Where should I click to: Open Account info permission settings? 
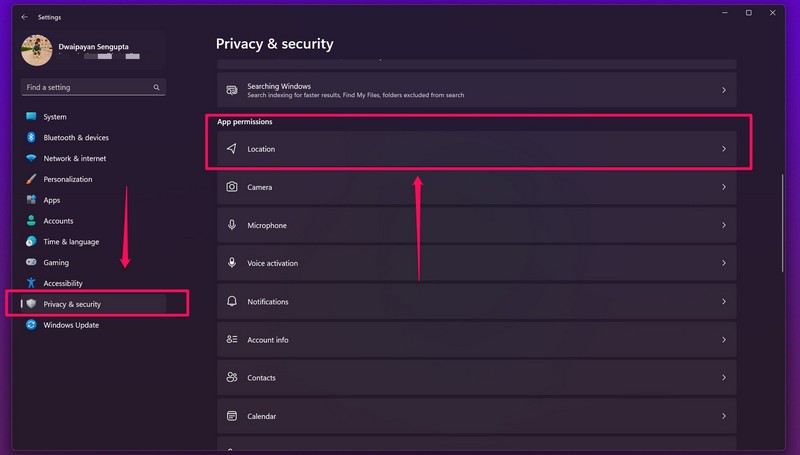click(267, 340)
